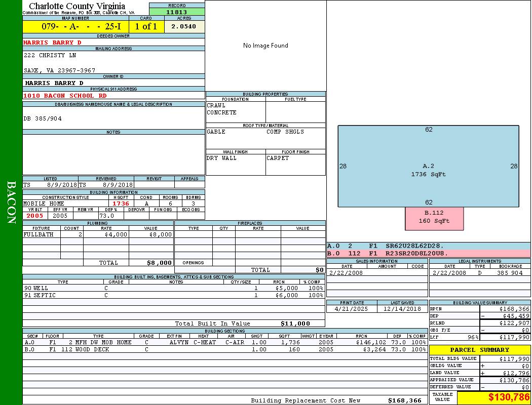Image resolution: width=532 pixels, height=405 pixels.
Task: Click the yellow PARCEL SUMMARY header
Action: 479,350
